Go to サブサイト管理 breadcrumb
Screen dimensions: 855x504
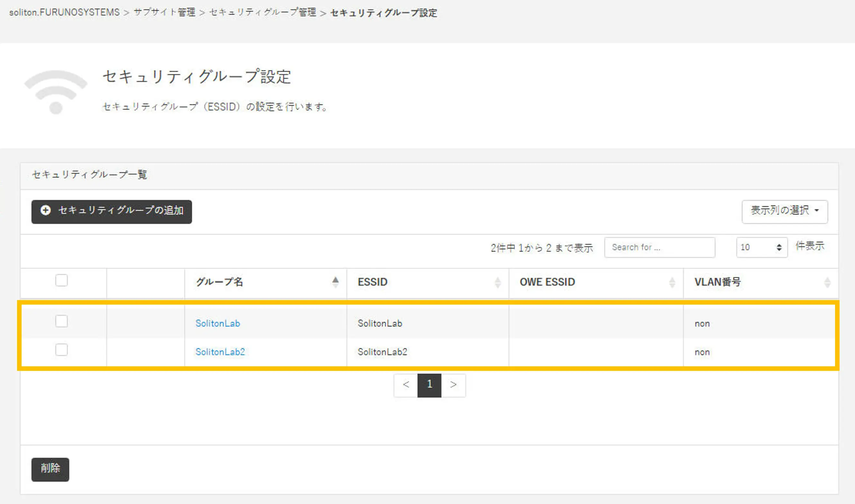pos(164,13)
